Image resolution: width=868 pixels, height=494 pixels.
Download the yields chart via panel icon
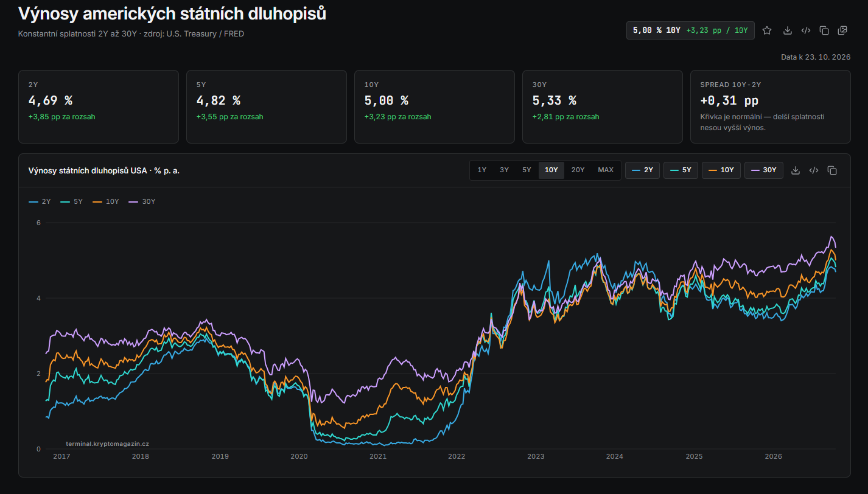(795, 170)
